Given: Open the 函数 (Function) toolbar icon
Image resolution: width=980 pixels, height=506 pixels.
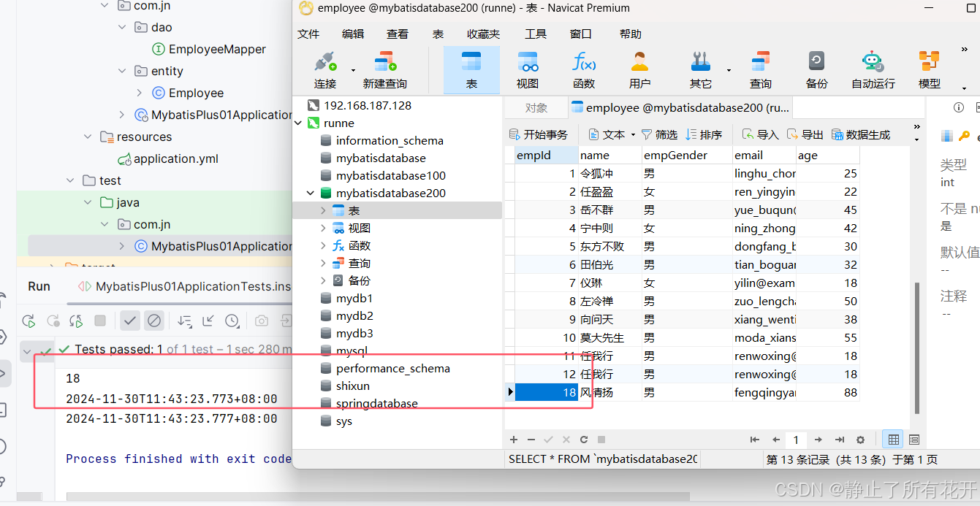Looking at the screenshot, I should pos(584,70).
